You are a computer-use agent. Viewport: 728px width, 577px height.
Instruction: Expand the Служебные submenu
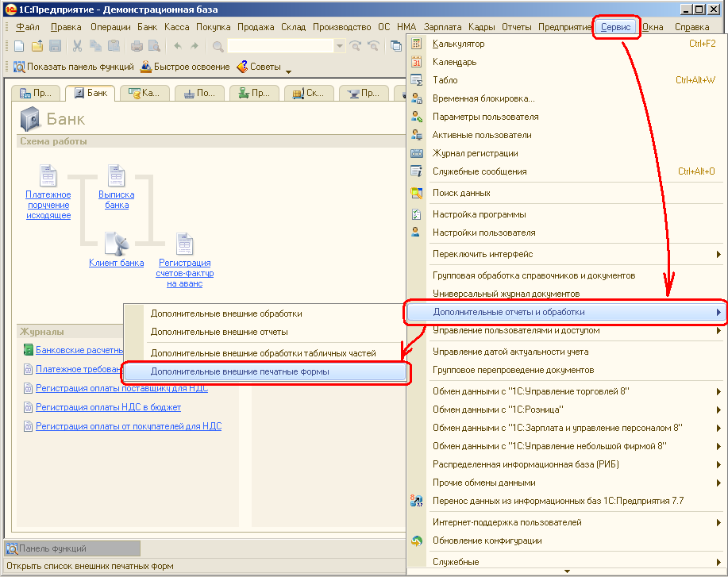pyautogui.click(x=718, y=562)
